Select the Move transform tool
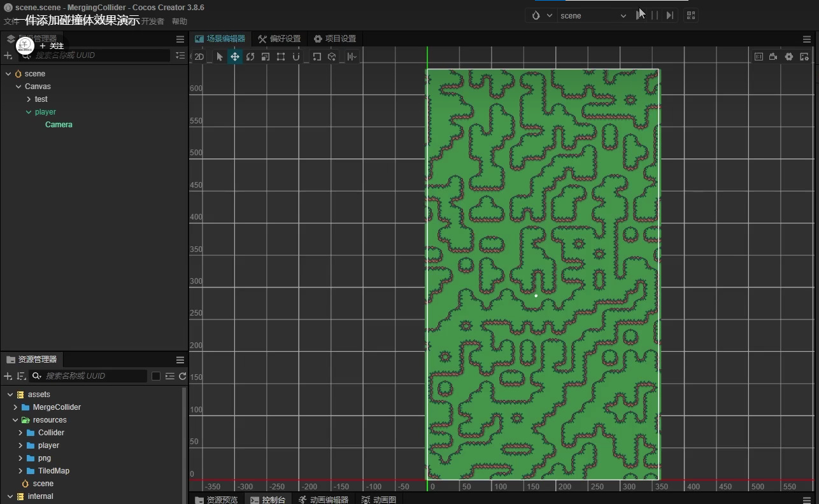Screen dimensions: 819x504 235,57
